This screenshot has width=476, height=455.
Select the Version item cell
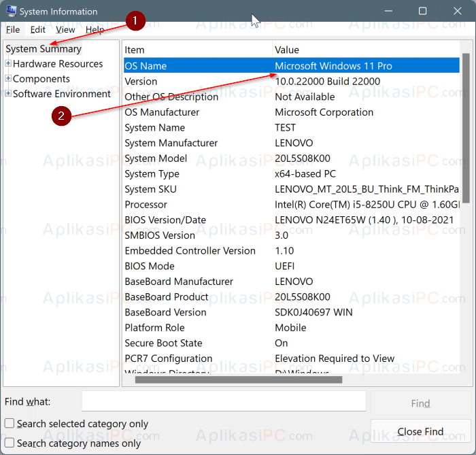141,82
